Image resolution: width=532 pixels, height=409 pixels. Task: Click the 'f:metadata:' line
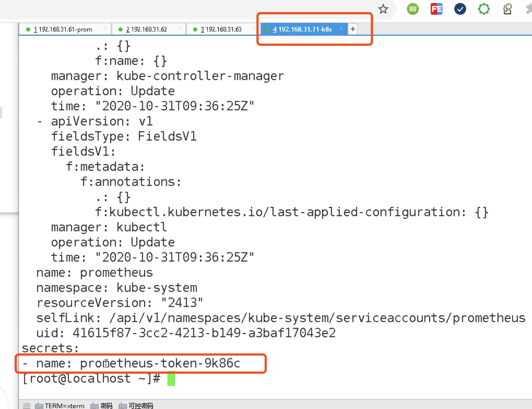[x=105, y=167]
